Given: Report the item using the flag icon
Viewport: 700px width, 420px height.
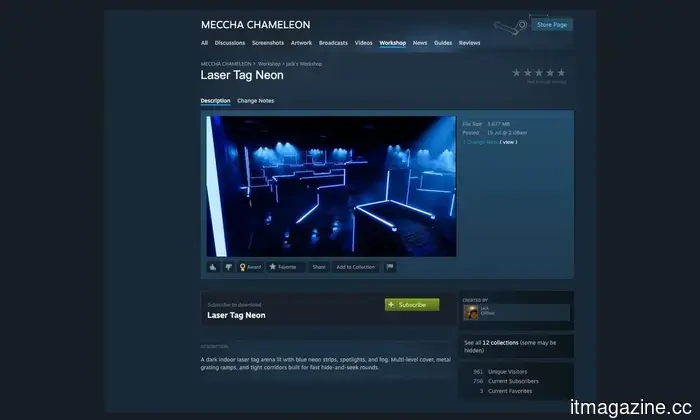Looking at the screenshot, I should click(x=390, y=267).
